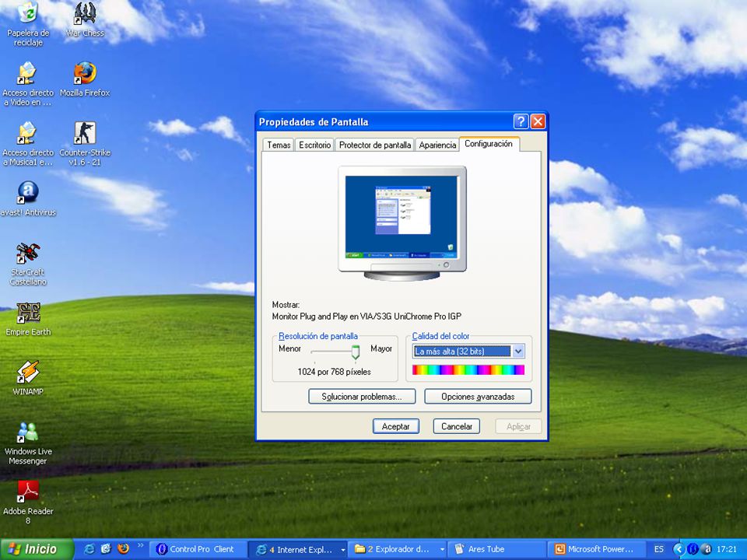The height and width of the screenshot is (560, 747).
Task: Click the disabled Aplicar button
Action: pyautogui.click(x=518, y=426)
